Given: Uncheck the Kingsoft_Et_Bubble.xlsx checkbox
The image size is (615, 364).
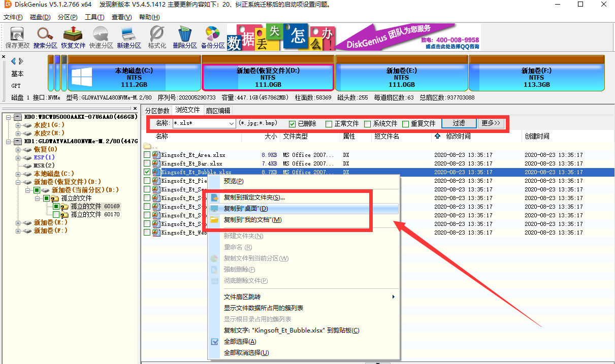Looking at the screenshot, I should coord(147,172).
